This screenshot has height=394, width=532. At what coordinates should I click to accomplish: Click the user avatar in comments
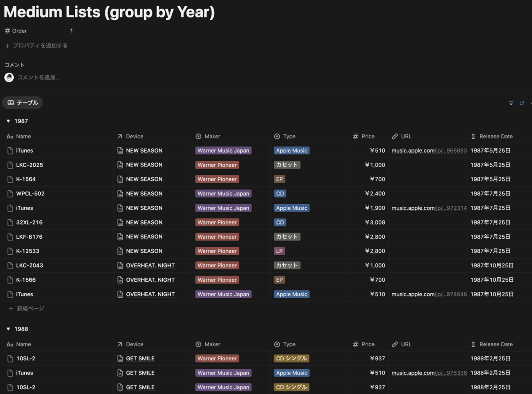tap(9, 77)
